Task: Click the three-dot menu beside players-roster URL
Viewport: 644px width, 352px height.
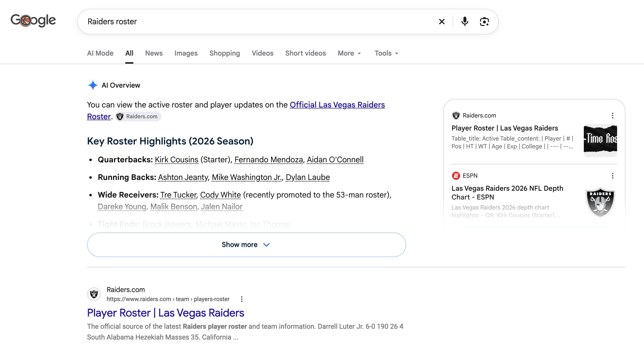Action: point(241,299)
